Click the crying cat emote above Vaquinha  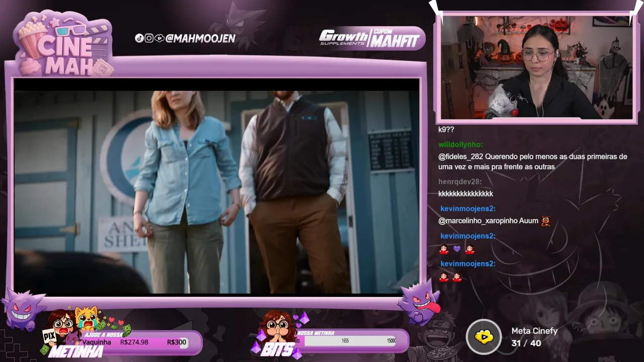pos(86,318)
